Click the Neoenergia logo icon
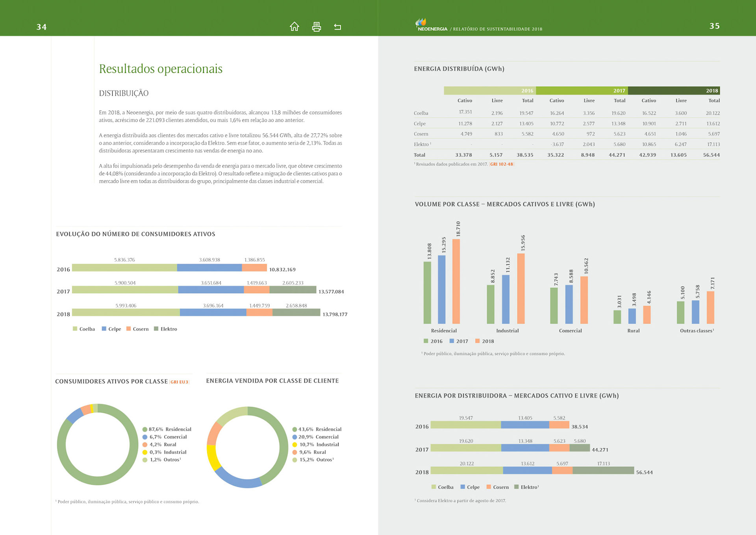 [421, 22]
